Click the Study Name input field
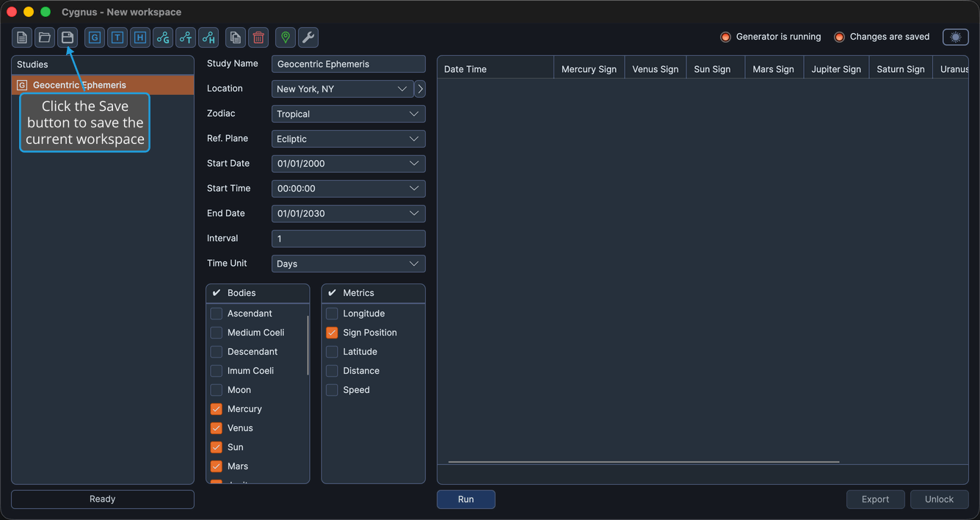 click(x=349, y=64)
